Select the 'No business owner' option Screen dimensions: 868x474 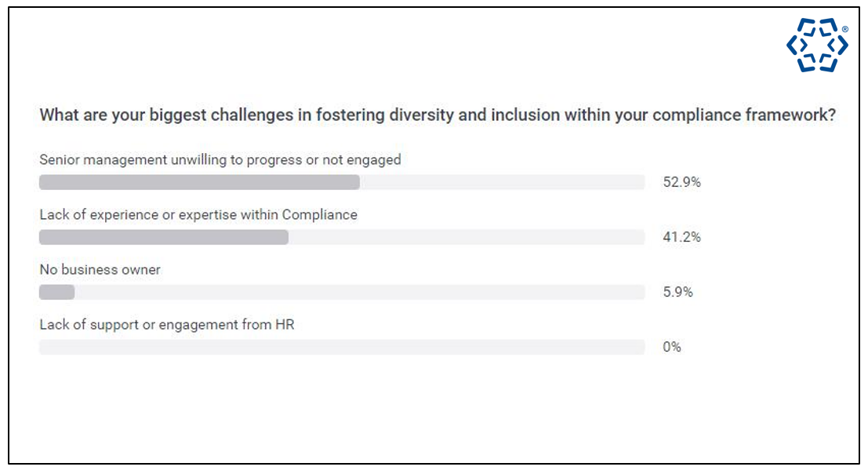pos(100,269)
